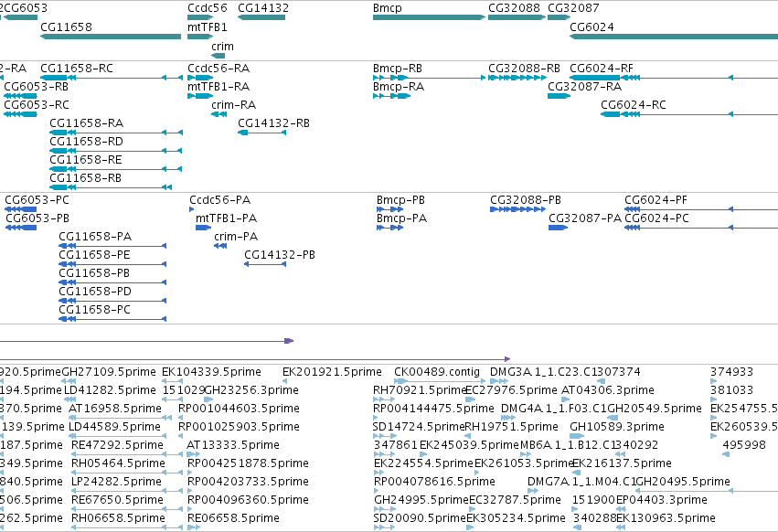
Task: Click transcript mtTFB1-RA
Action: point(218,86)
